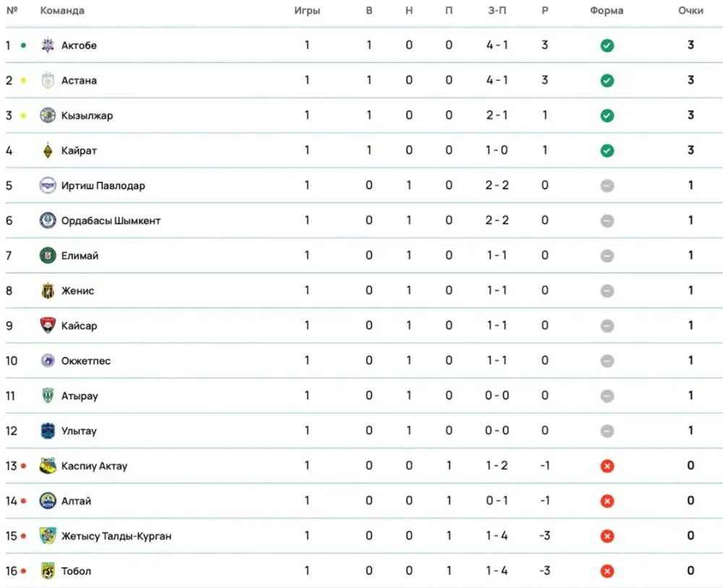Open the Кызылжар team link
Screen dimensions: 723x588
click(x=87, y=116)
